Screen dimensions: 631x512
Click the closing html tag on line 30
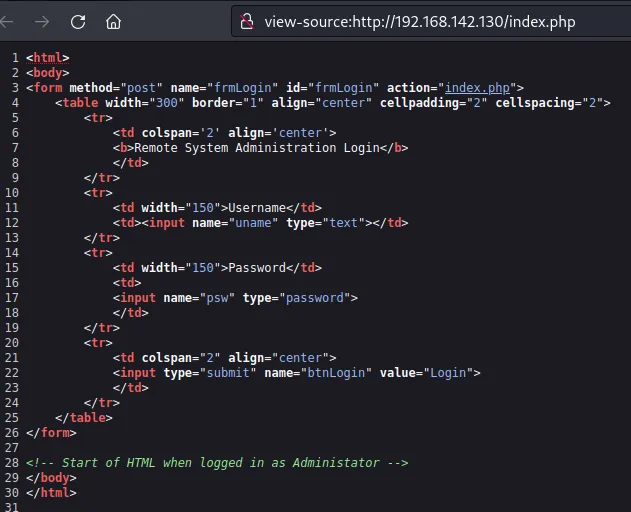[x=51, y=493]
